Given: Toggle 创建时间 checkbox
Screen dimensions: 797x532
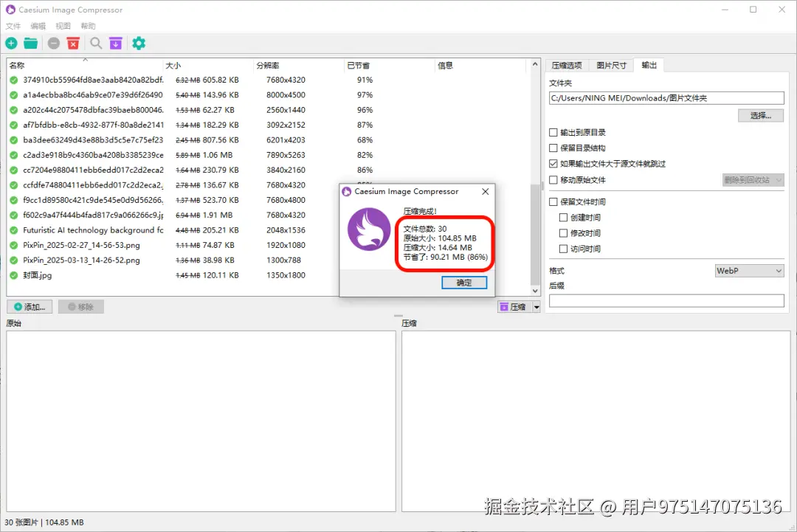Looking at the screenshot, I should pos(563,218).
